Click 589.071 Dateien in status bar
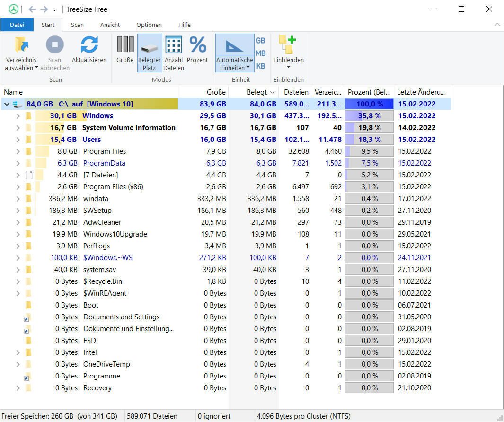Screen dimensions: 504x422 coord(152,416)
